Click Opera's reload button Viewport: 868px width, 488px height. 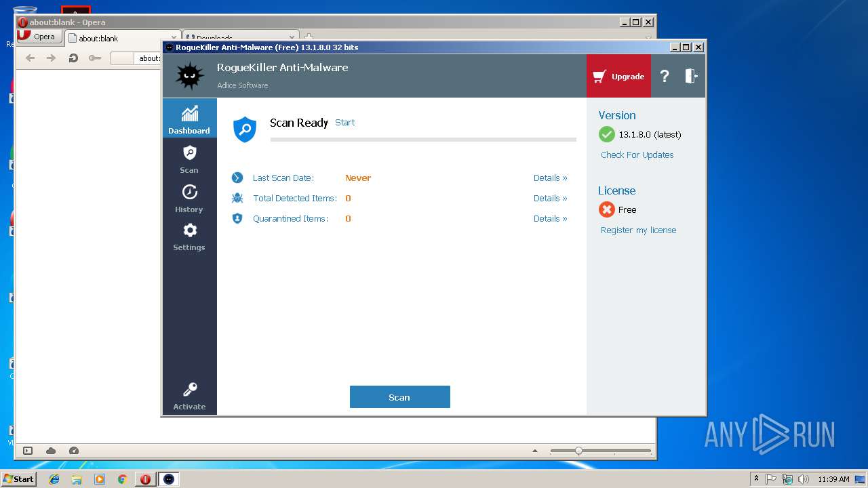(x=73, y=58)
